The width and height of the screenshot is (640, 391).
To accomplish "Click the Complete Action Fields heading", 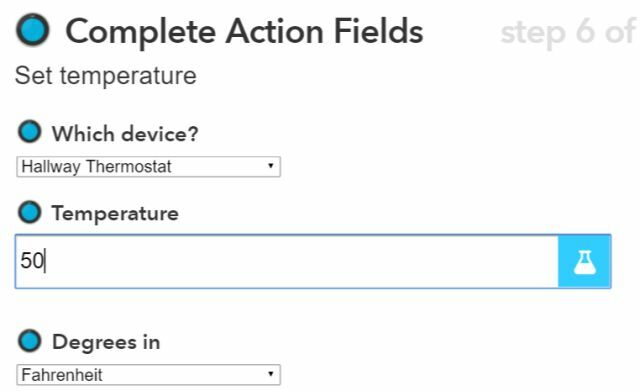I will click(244, 32).
